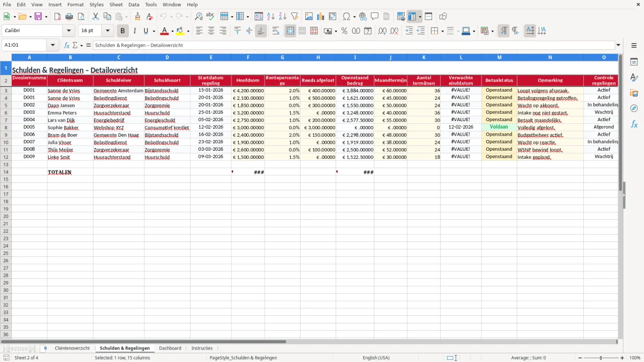Open the sidebar Navigator compass icon
644x362 pixels.
(x=634, y=108)
